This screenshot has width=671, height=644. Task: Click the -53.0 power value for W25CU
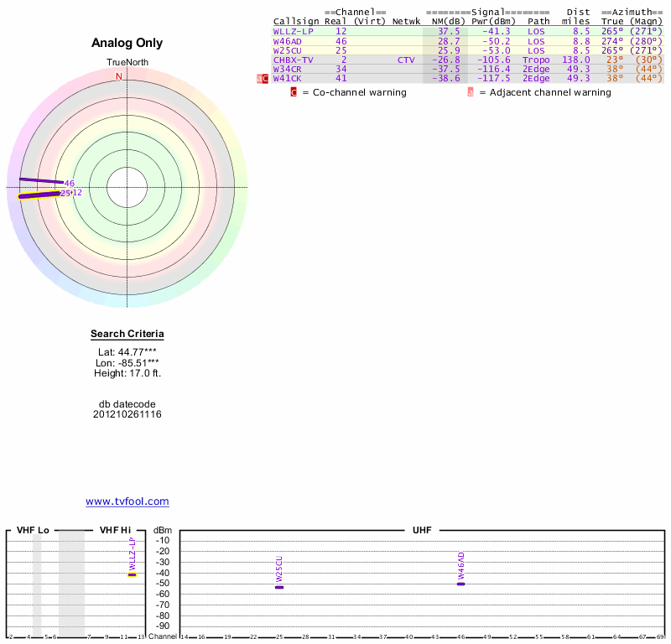(x=497, y=50)
